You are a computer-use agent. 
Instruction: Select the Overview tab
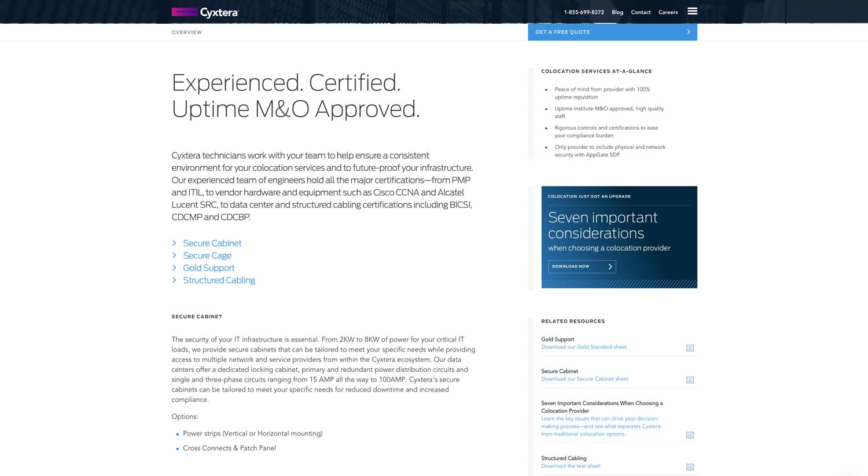pyautogui.click(x=187, y=32)
